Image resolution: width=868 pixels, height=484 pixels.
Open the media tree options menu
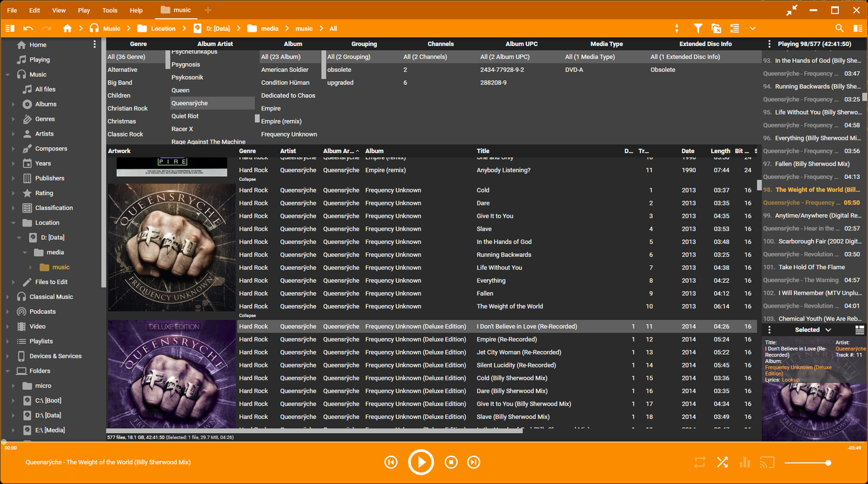(94, 45)
